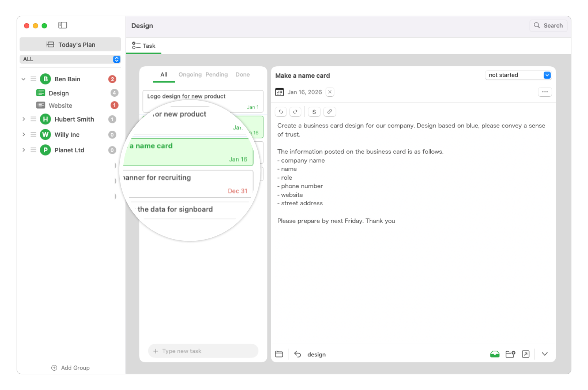Click the green inbox icon at bottom right

495,354
